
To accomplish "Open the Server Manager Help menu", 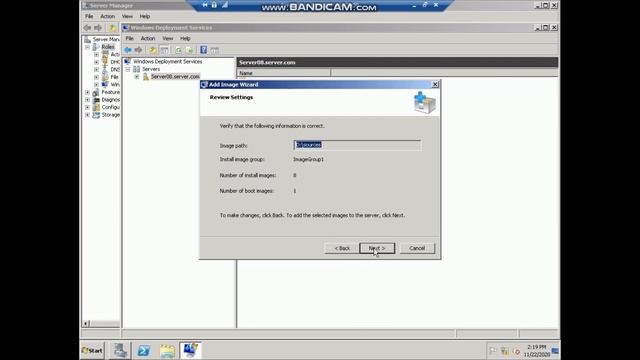I will pos(145,16).
